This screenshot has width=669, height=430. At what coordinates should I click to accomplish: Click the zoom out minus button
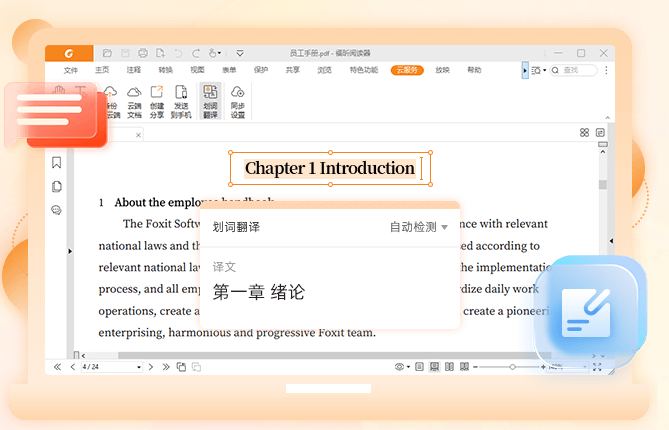point(476,367)
